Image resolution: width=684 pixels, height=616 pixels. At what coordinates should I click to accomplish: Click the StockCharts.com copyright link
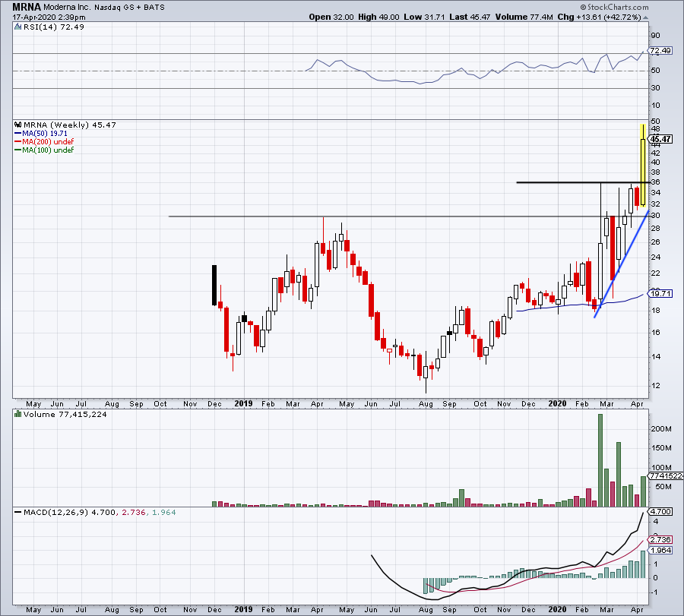(614, 7)
